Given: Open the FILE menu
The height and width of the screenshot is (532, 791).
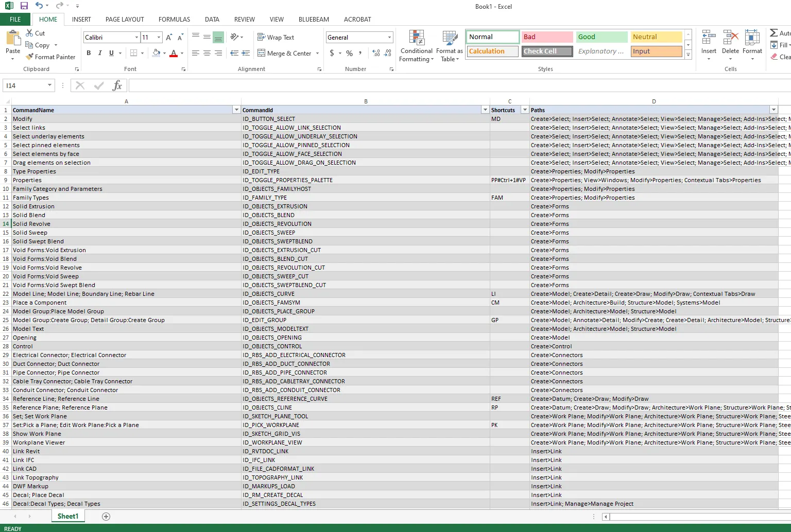Looking at the screenshot, I should point(15,20).
